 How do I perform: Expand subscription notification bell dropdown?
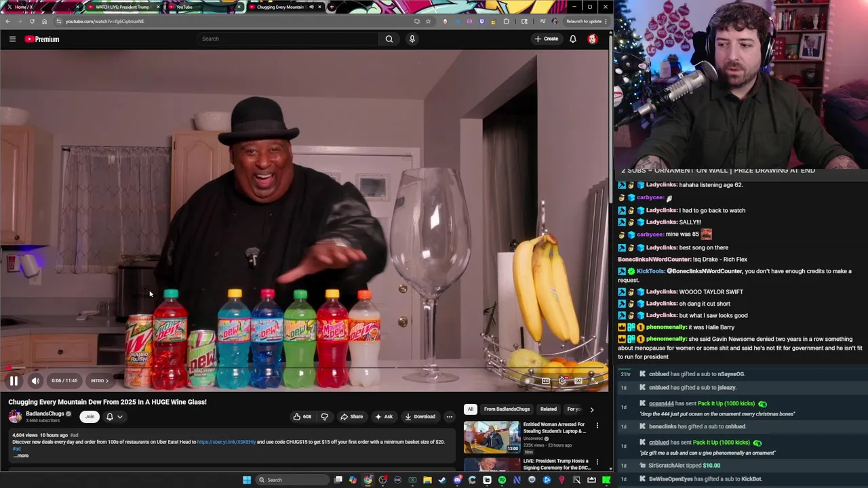tap(114, 417)
